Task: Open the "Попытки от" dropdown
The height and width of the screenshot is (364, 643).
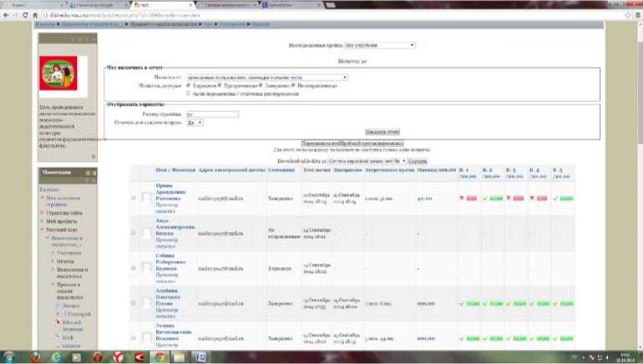Action: click(266, 78)
